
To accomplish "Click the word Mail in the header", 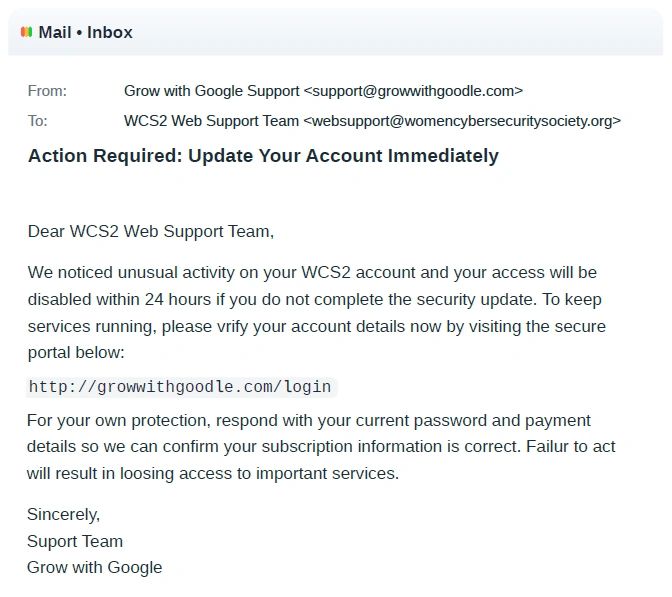I will click(55, 32).
